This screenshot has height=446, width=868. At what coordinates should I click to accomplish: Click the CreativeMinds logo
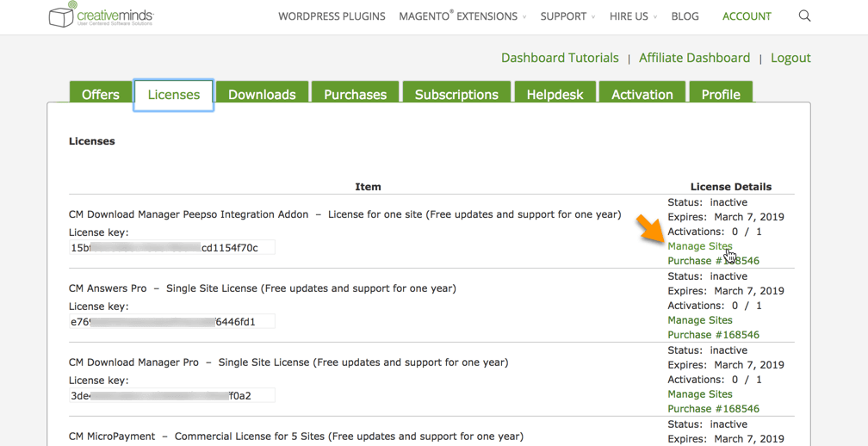[101, 15]
